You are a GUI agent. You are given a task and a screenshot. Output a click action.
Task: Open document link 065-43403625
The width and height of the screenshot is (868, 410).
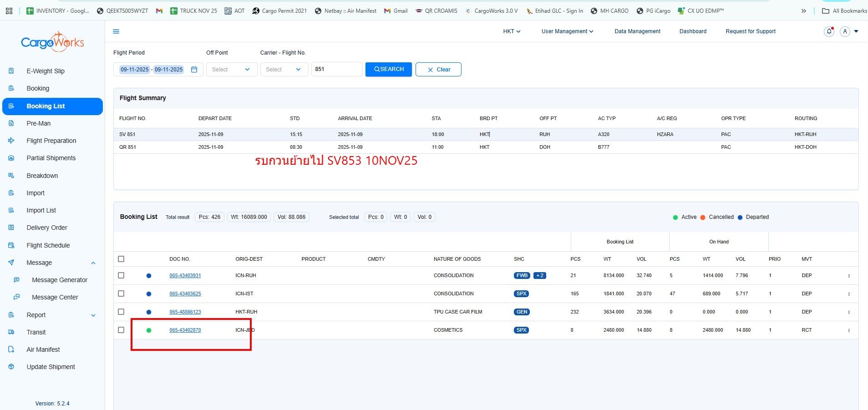point(185,294)
